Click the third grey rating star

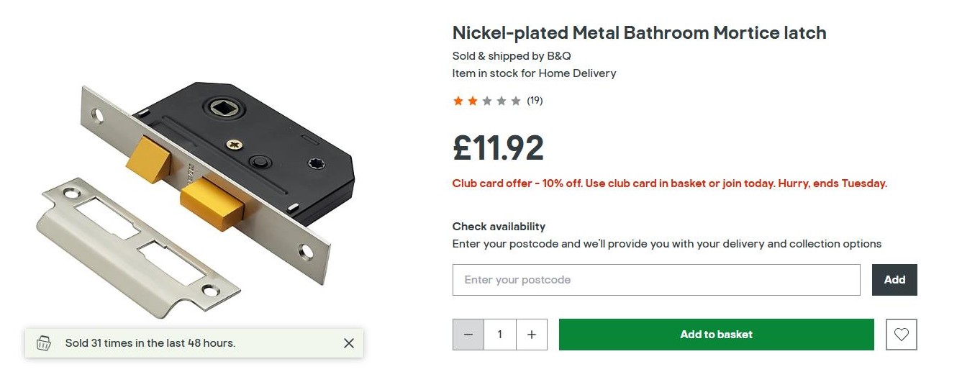point(487,101)
